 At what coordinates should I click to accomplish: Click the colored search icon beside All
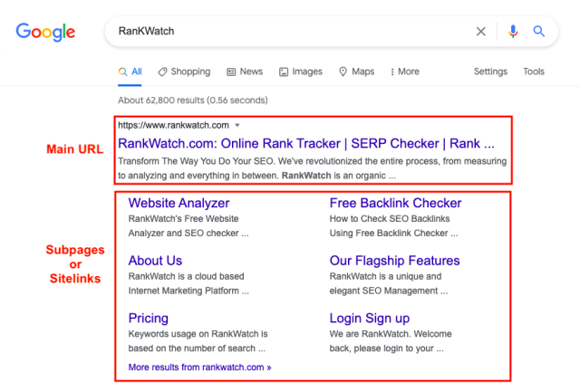pyautogui.click(x=123, y=72)
